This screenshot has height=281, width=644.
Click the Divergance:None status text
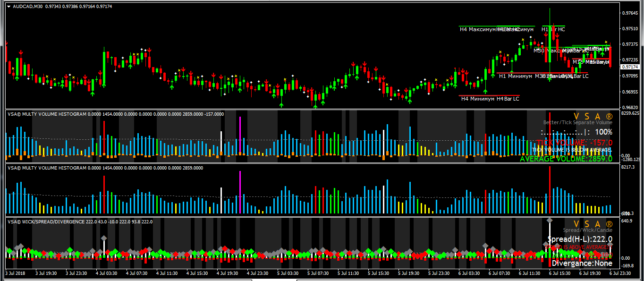pyautogui.click(x=582, y=263)
